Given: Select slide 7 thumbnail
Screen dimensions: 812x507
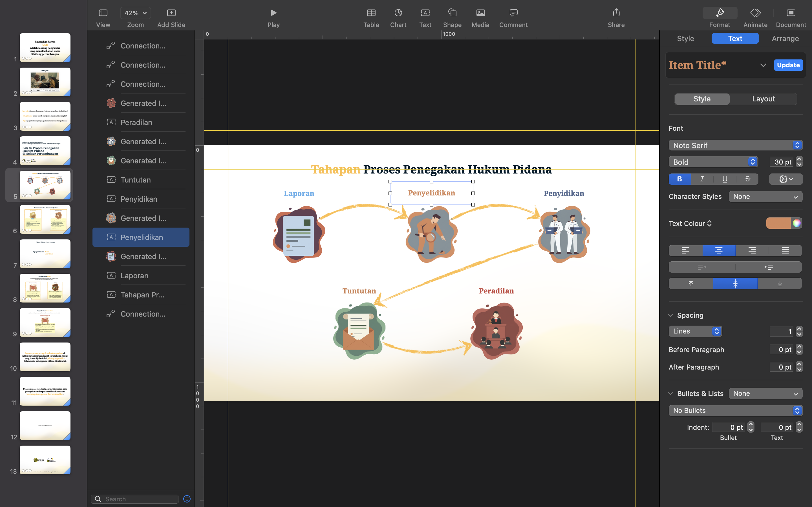Looking at the screenshot, I should [x=45, y=253].
